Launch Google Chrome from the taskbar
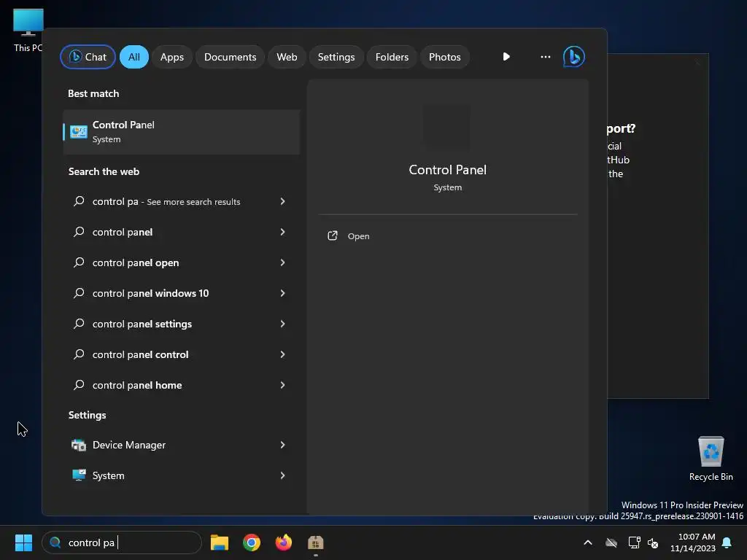Image resolution: width=747 pixels, height=560 pixels. pos(252,542)
